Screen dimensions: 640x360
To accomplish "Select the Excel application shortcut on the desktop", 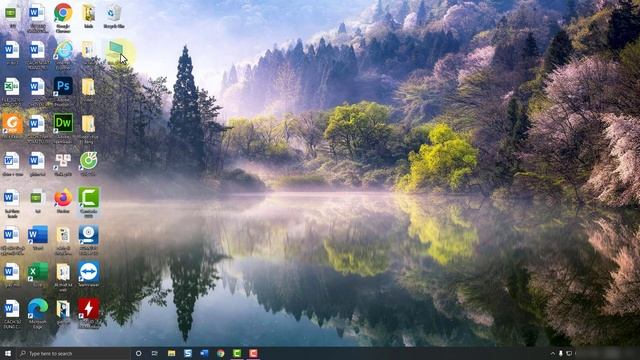I will click(38, 272).
